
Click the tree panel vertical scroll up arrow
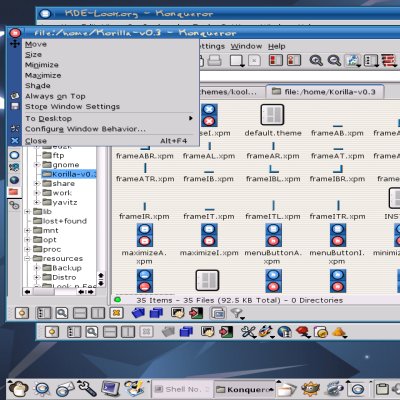pos(101,275)
